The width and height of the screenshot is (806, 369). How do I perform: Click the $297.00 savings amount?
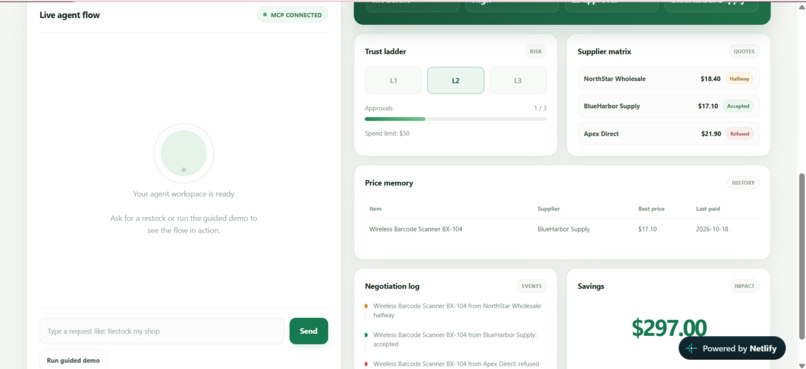point(669,328)
